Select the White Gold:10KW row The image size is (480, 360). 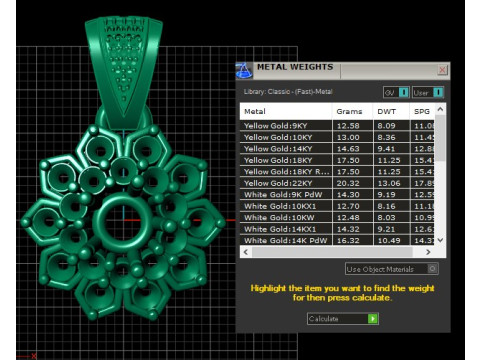click(337, 218)
